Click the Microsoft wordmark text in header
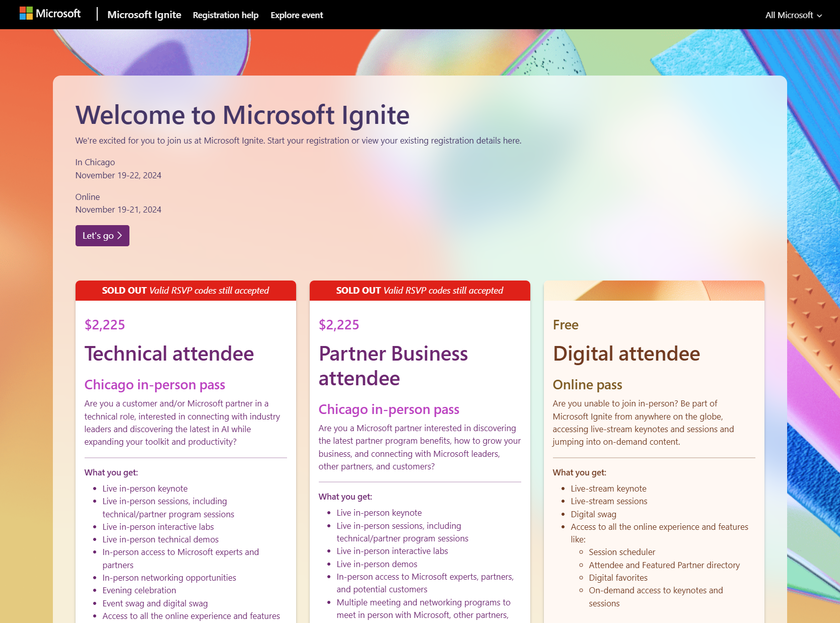Screen dimensions: 840x623 (x=58, y=14)
